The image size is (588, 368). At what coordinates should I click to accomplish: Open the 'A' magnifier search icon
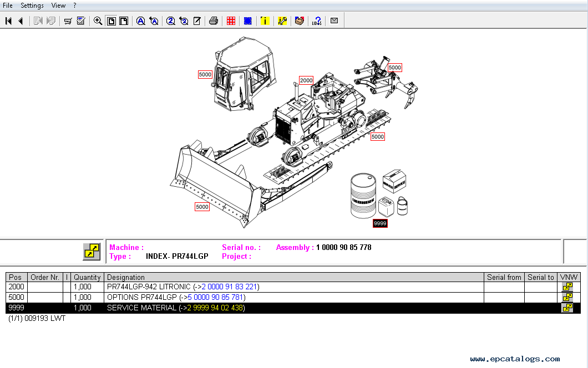[141, 21]
